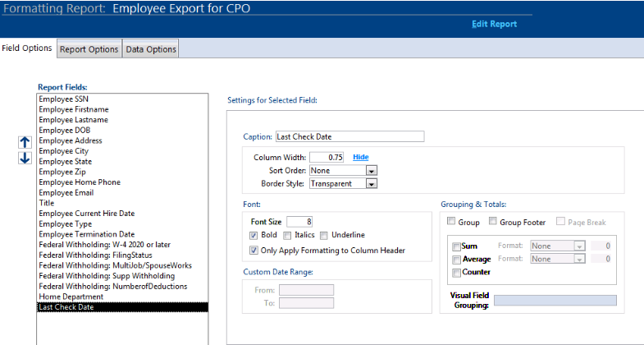644x345 pixels.
Task: Select Federal Withholding: NumberofDeductions field
Action: click(122, 287)
